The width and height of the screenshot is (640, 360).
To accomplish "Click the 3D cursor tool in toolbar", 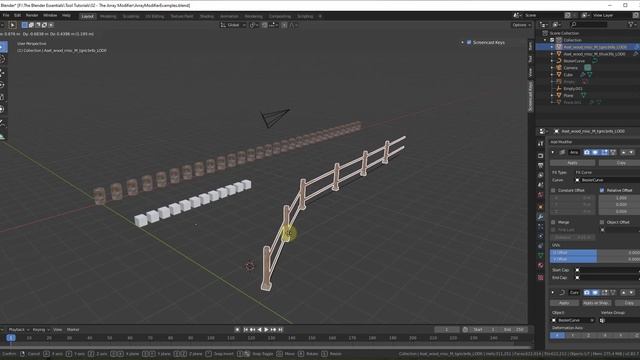I will coord(2,59).
